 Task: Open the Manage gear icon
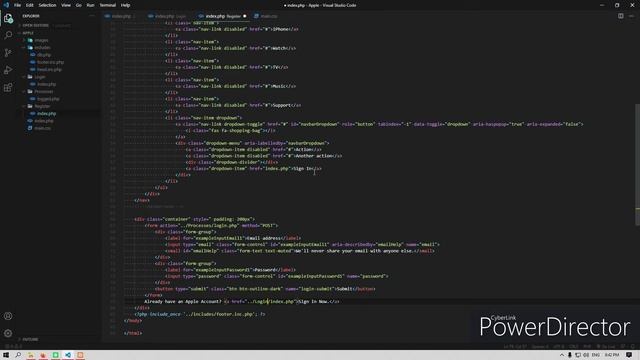click(8, 333)
